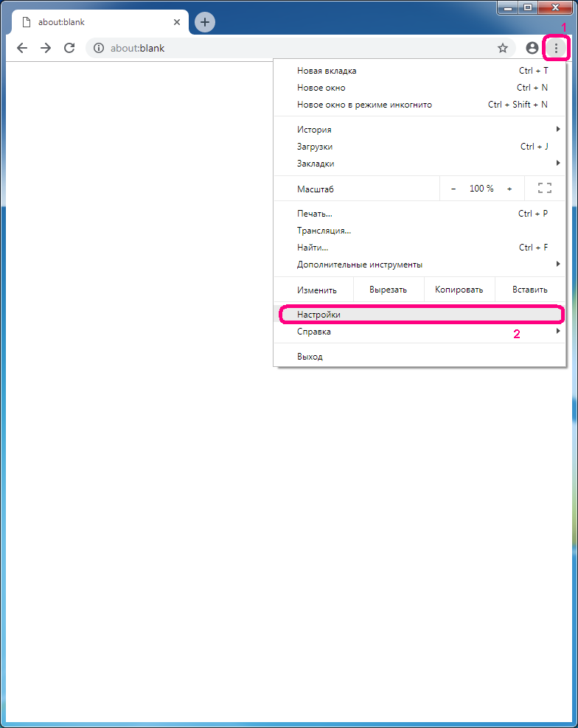This screenshot has width=578, height=728.
Task: Open a new tab with plus button
Action: 205,22
